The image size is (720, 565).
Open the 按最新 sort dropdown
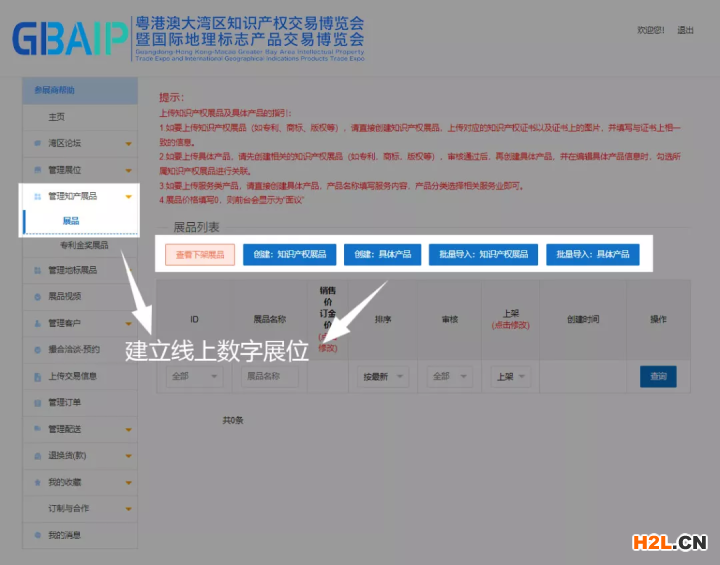[383, 377]
